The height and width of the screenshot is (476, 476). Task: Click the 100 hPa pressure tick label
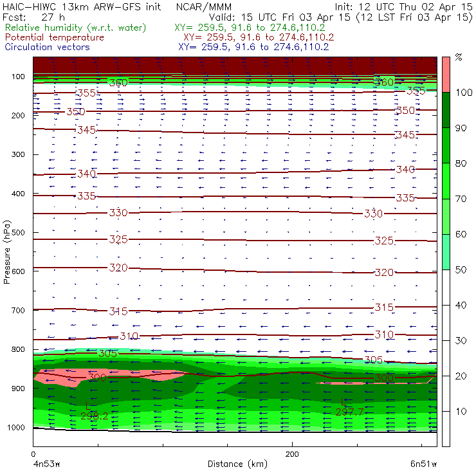click(18, 77)
